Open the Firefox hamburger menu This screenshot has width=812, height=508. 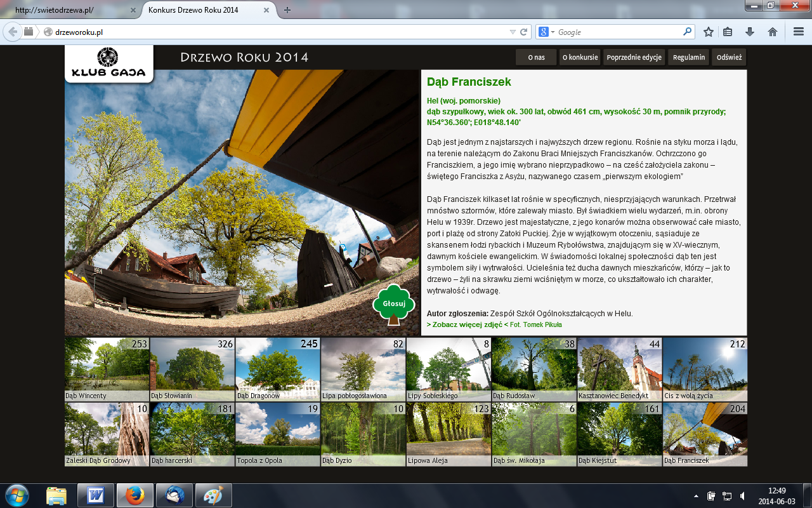click(798, 32)
